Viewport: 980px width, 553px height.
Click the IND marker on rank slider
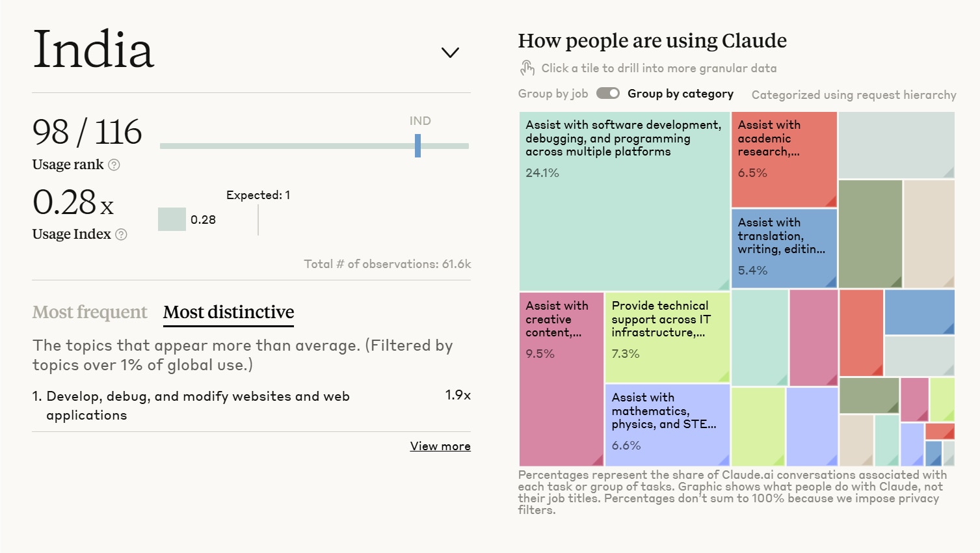coord(417,146)
